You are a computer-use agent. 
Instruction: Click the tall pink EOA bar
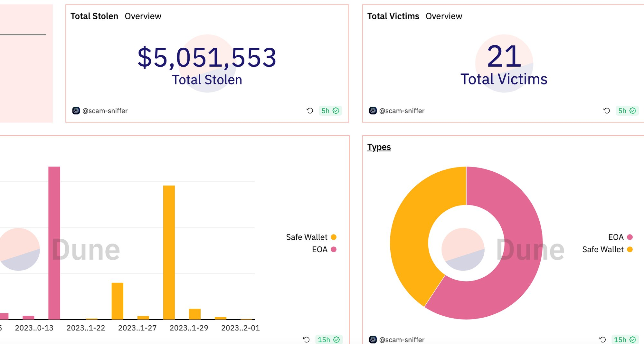(x=54, y=242)
